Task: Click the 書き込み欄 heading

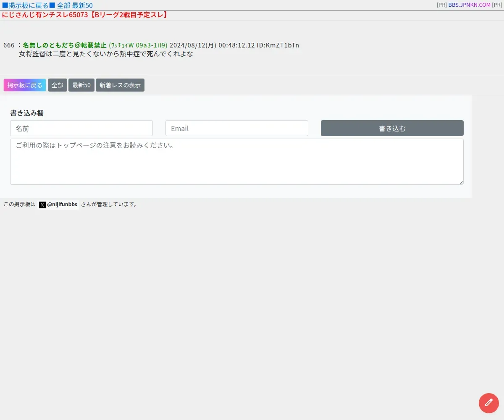Action: [27, 113]
